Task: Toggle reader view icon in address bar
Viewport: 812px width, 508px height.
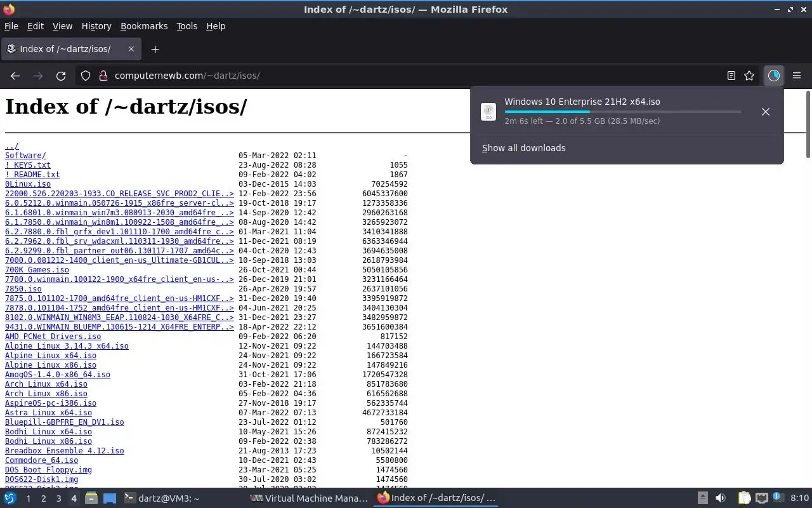Action: [x=731, y=76]
